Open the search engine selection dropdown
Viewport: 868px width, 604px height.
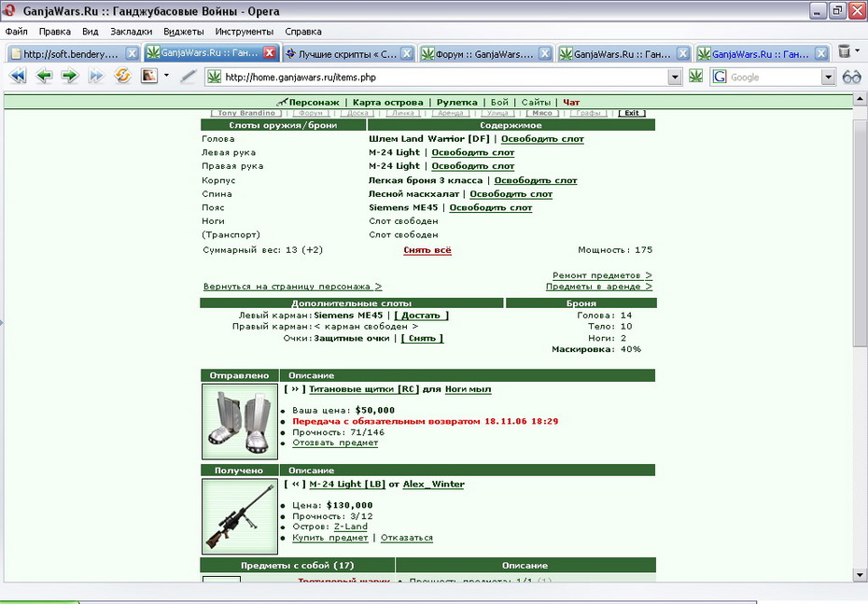(828, 77)
